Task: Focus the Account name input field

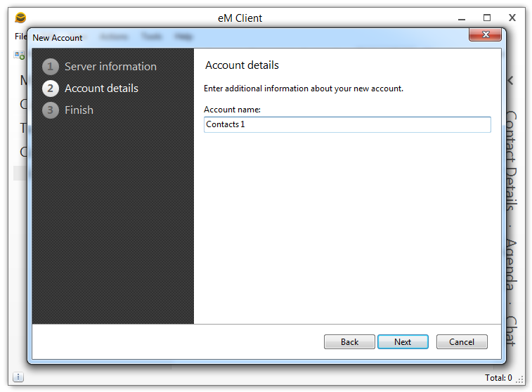Action: pos(347,124)
